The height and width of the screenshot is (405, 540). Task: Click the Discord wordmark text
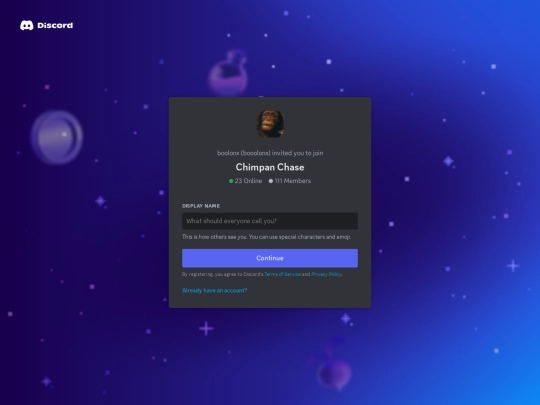tap(55, 25)
